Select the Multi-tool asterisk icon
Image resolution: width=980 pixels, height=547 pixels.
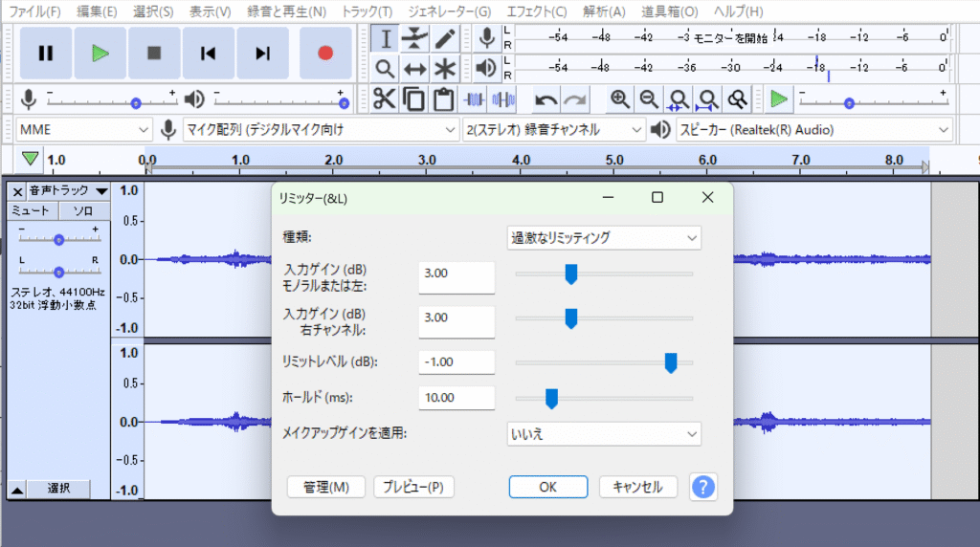tap(444, 69)
